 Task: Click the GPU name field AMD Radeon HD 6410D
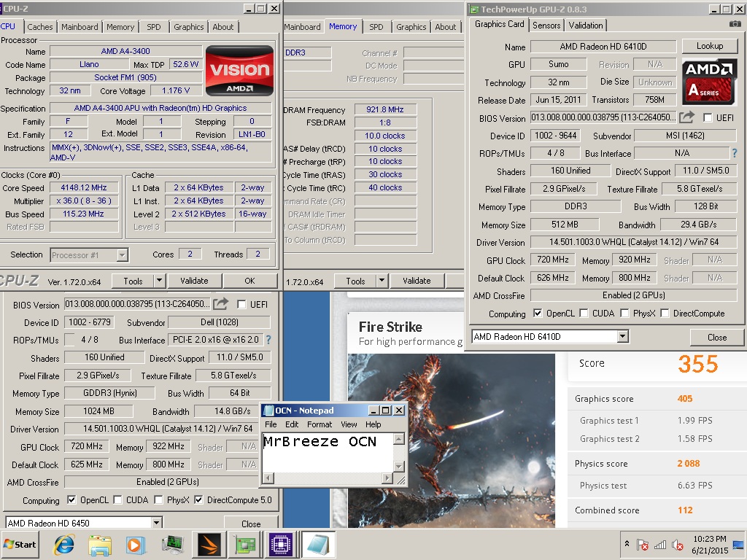(603, 46)
